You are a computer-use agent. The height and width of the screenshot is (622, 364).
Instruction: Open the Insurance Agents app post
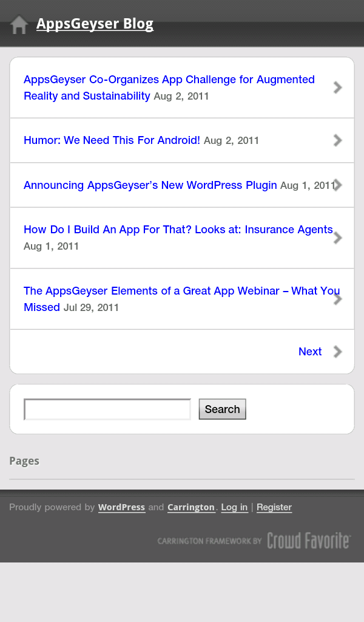pyautogui.click(x=178, y=230)
